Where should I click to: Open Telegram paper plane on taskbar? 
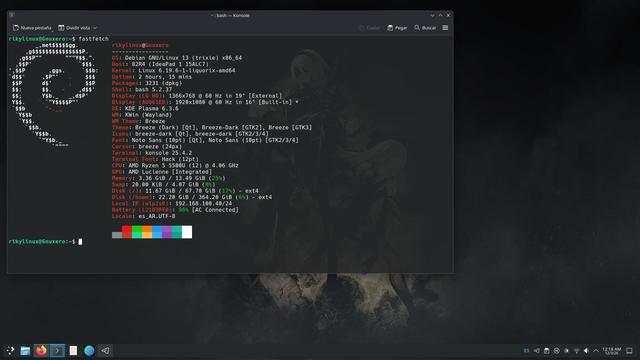tap(105, 350)
